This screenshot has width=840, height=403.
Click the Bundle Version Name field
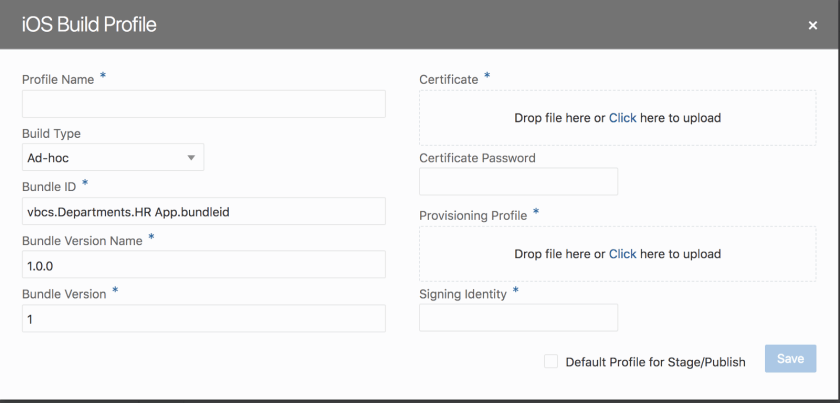pyautogui.click(x=203, y=264)
